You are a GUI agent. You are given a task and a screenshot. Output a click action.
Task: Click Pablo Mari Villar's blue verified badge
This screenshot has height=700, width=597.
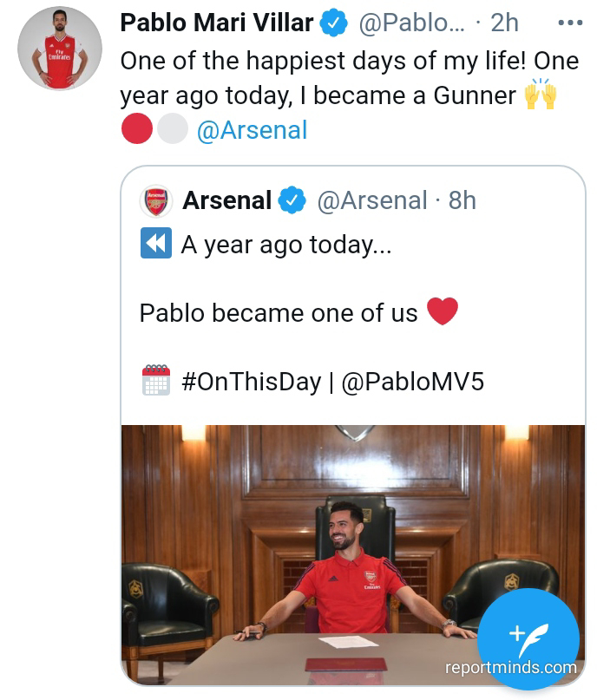(334, 23)
